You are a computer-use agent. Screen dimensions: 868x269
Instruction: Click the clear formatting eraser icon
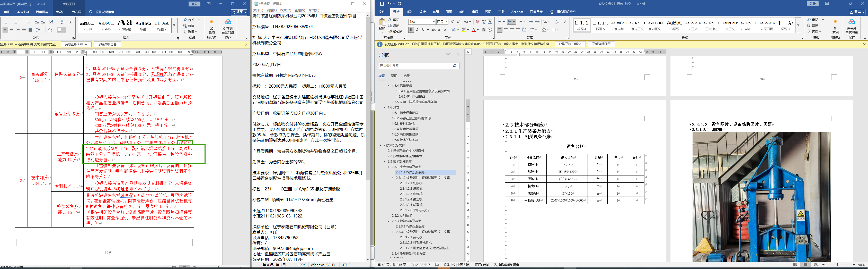coord(477,22)
